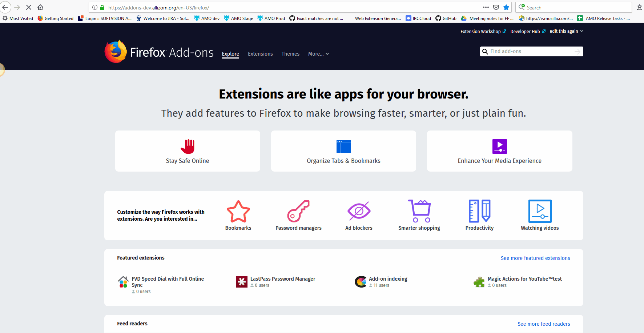644x333 pixels.
Task: Choose the Productivity ruler and pencil icon
Action: (480, 211)
